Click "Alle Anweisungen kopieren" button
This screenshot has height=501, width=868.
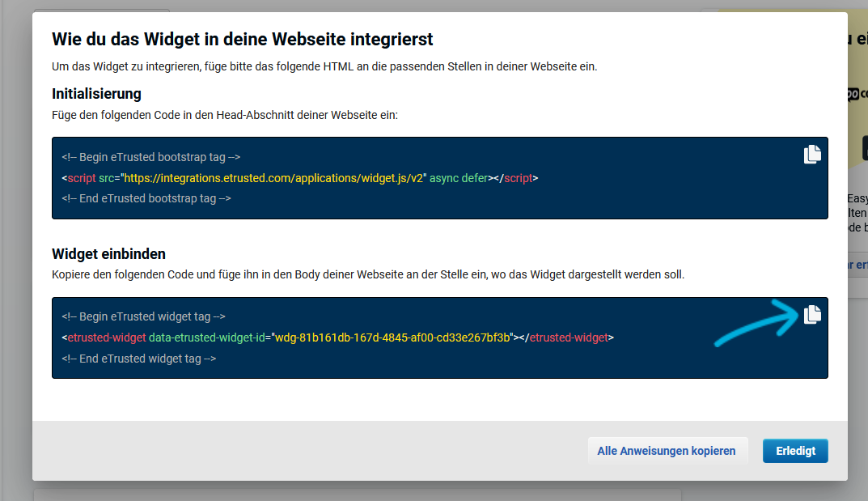click(666, 451)
